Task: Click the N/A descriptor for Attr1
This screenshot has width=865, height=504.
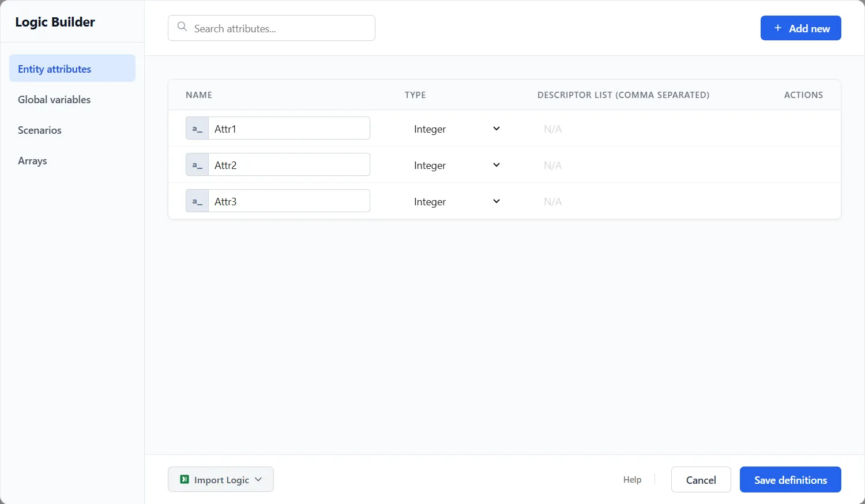Action: (x=552, y=129)
